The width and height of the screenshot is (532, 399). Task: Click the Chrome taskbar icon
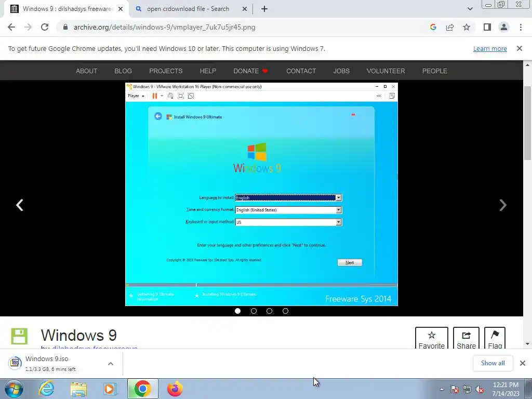[143, 389]
